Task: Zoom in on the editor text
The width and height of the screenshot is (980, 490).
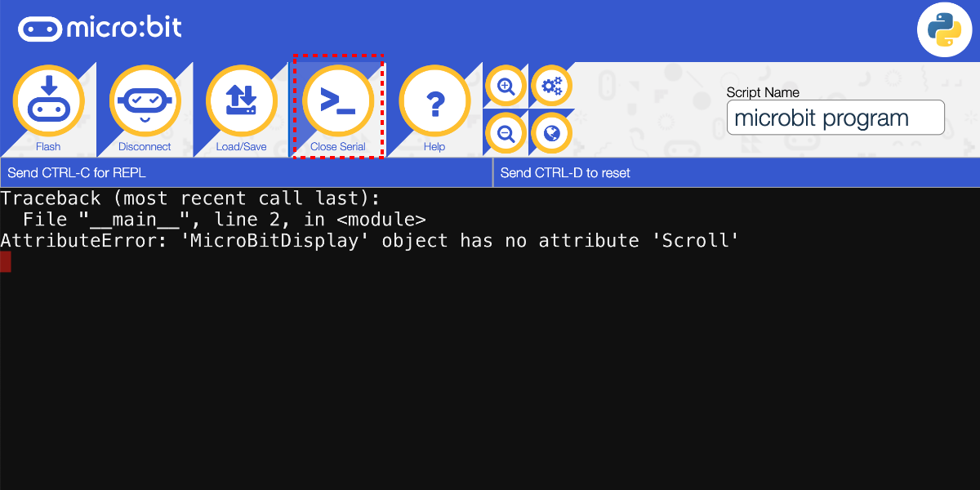Action: [x=506, y=85]
